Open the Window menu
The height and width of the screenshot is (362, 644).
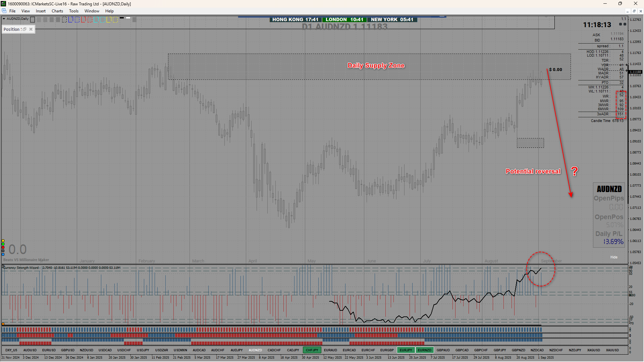[x=92, y=11]
